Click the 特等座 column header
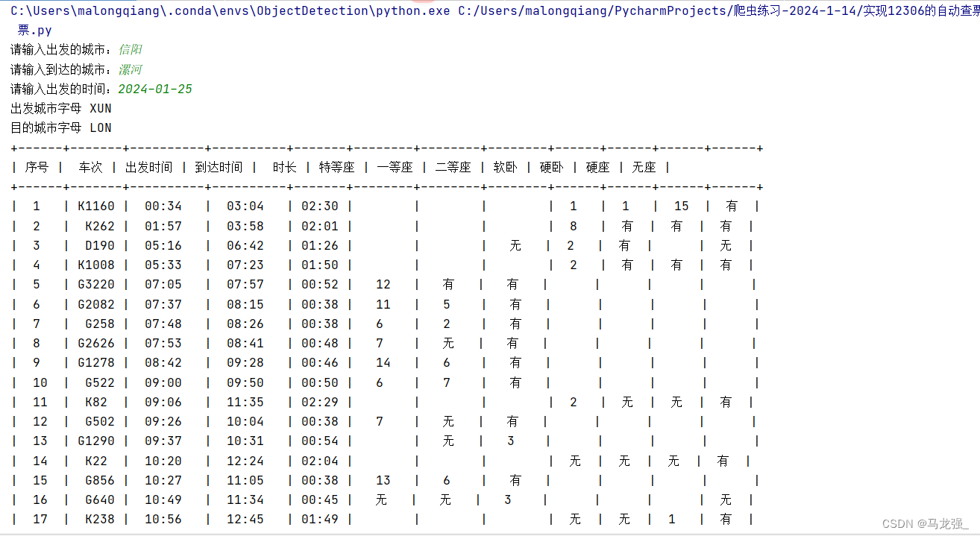Screen dimensions: 980x536 point(336,168)
